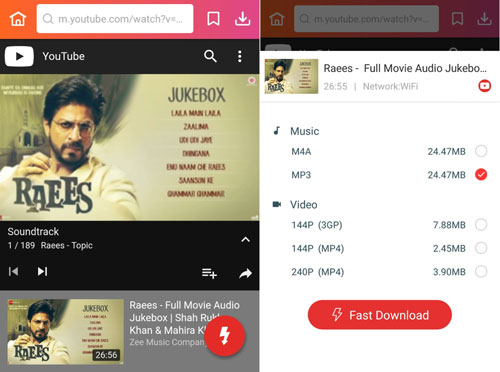Tap the share arrow icon

[x=246, y=274]
